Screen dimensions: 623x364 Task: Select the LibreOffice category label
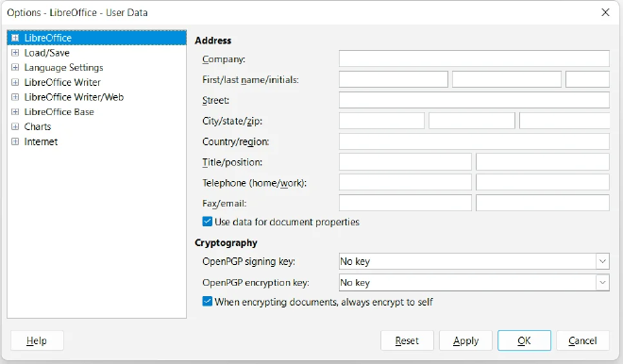click(48, 38)
